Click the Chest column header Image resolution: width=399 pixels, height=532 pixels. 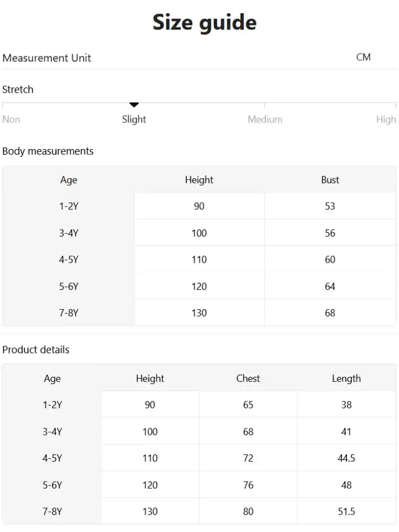coord(248,378)
